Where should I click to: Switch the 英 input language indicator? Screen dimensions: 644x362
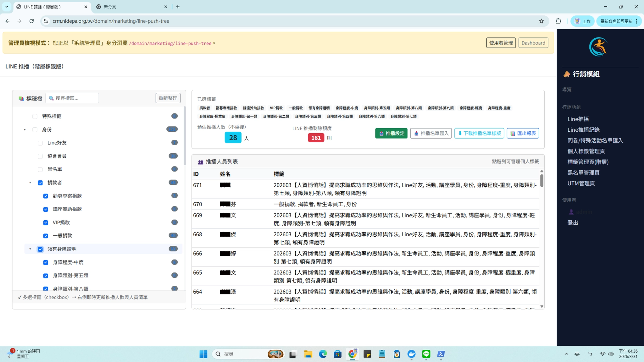(577, 354)
